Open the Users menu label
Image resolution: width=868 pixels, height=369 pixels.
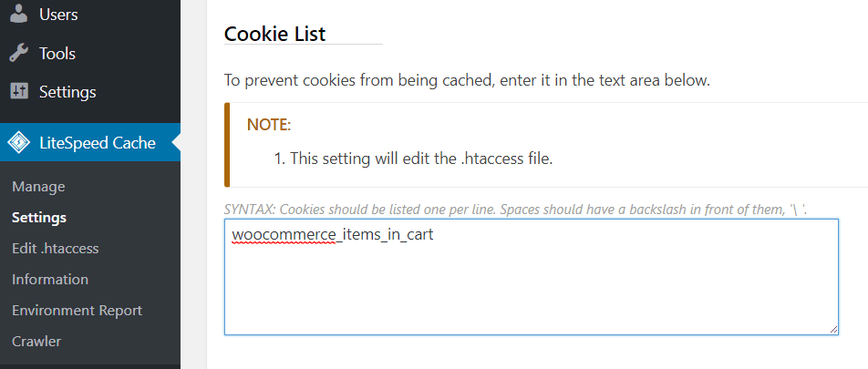click(58, 15)
